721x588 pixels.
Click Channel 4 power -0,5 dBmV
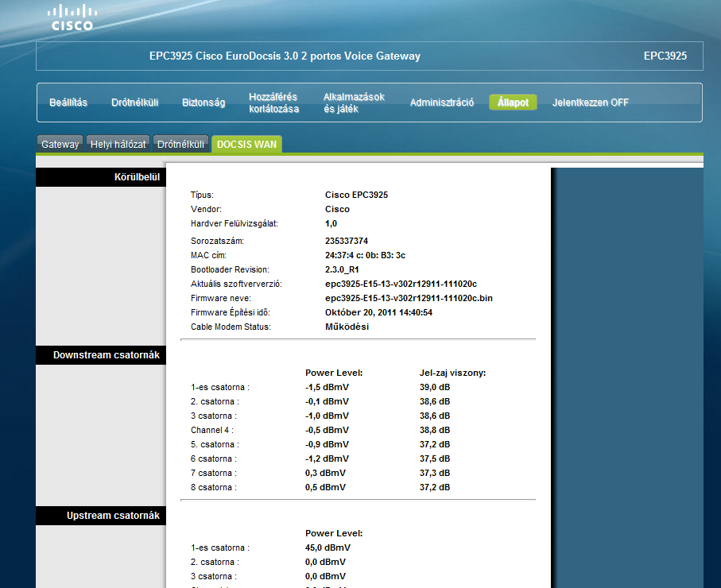click(x=327, y=430)
